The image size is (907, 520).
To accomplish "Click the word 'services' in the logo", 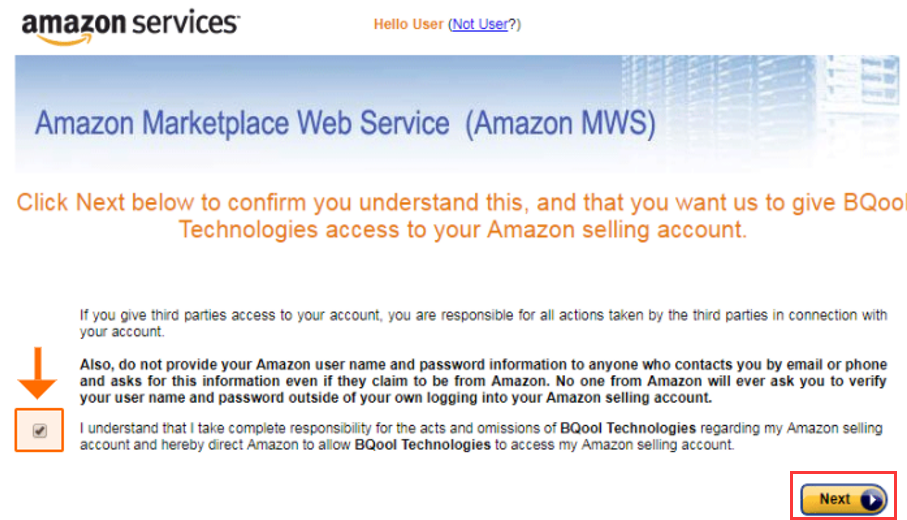I will click(185, 23).
